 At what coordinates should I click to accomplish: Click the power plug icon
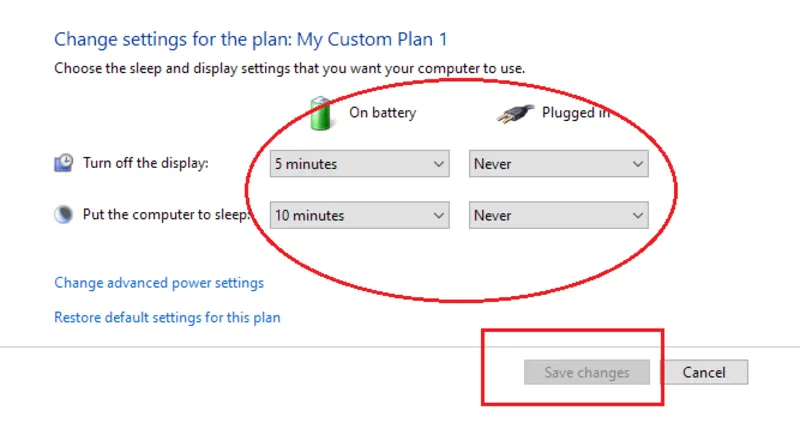[515, 114]
